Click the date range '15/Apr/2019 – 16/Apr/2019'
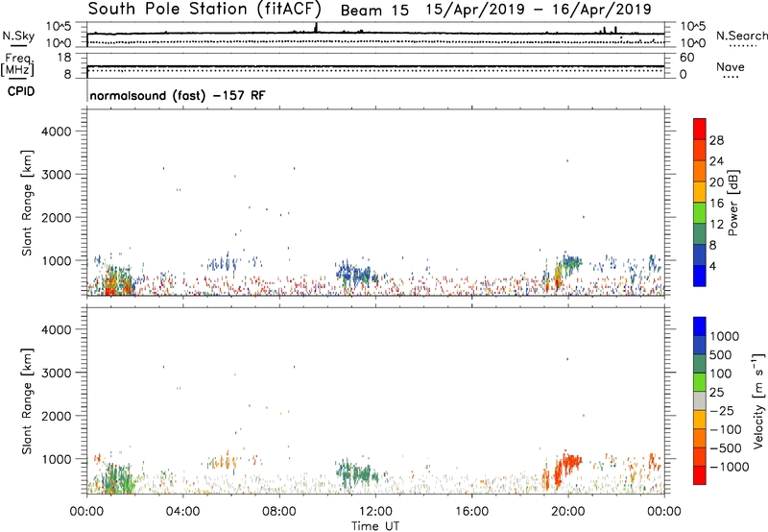This screenshot has height=532, width=768. (539, 9)
